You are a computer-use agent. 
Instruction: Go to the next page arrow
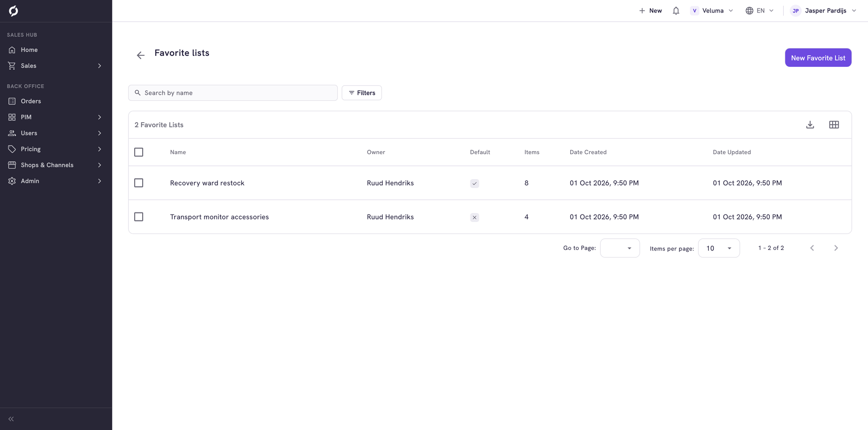point(836,248)
